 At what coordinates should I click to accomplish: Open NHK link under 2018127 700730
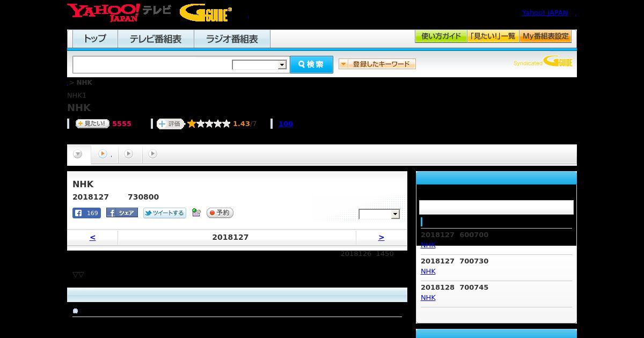(428, 271)
